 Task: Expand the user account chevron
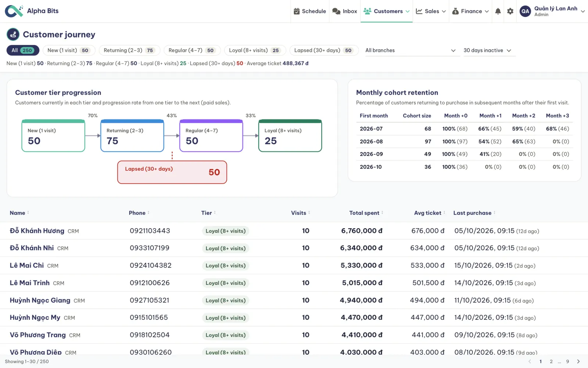pos(582,11)
